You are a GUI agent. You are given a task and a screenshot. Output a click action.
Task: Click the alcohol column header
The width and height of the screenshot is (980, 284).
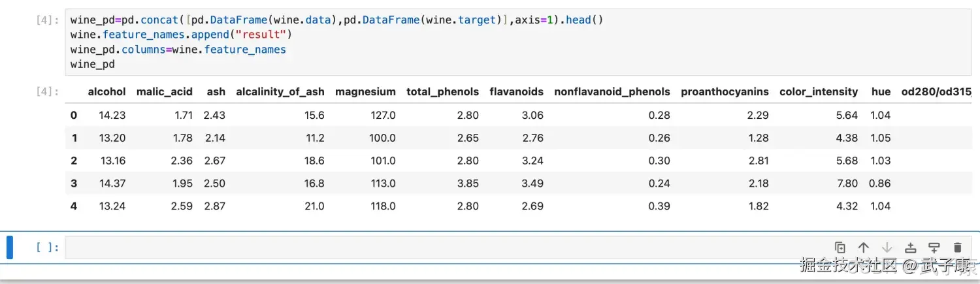click(106, 92)
